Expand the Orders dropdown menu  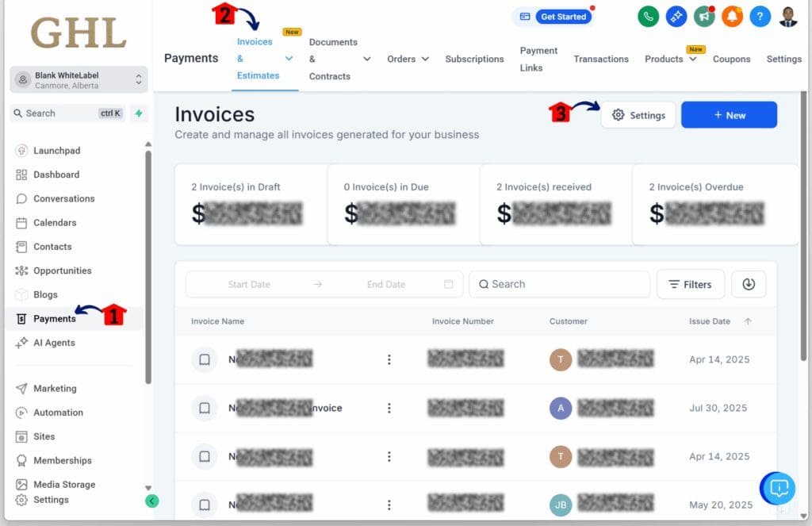pos(408,59)
